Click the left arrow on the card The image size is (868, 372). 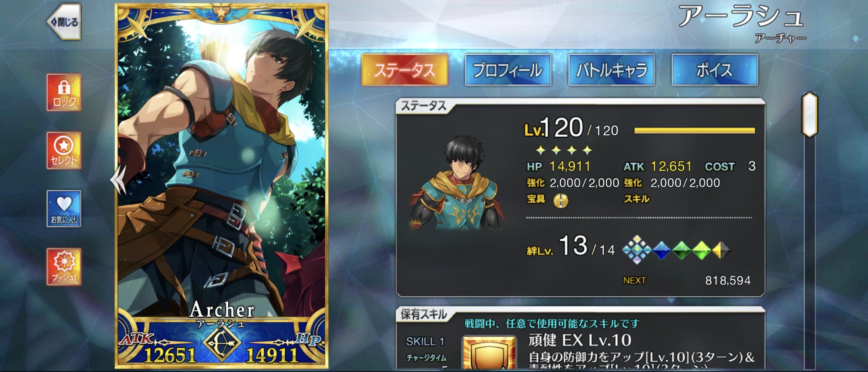coord(118,179)
